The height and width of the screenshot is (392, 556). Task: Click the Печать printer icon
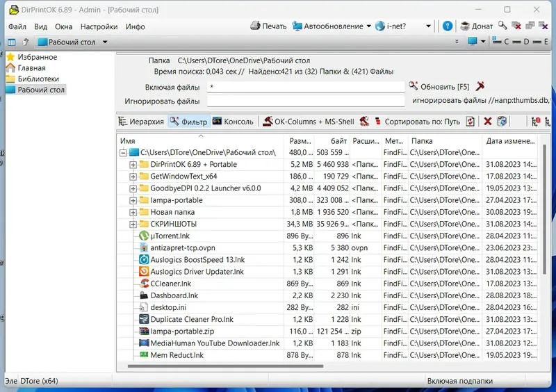point(255,26)
